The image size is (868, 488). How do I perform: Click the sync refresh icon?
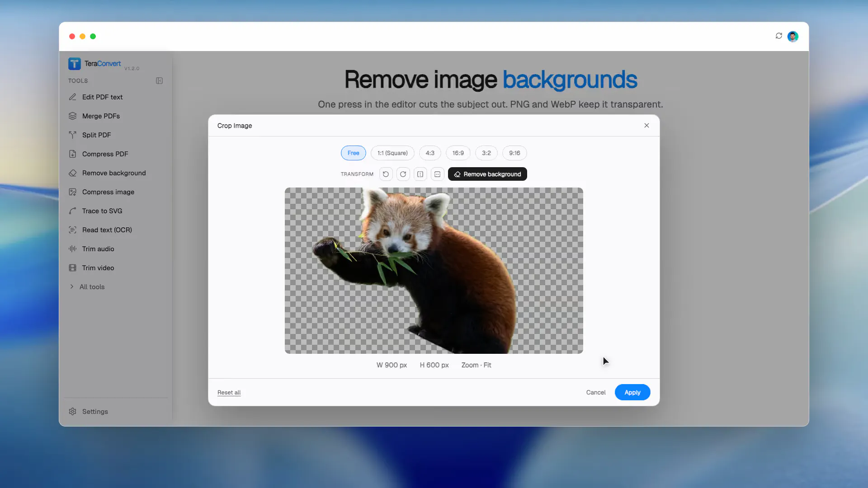[x=778, y=36]
